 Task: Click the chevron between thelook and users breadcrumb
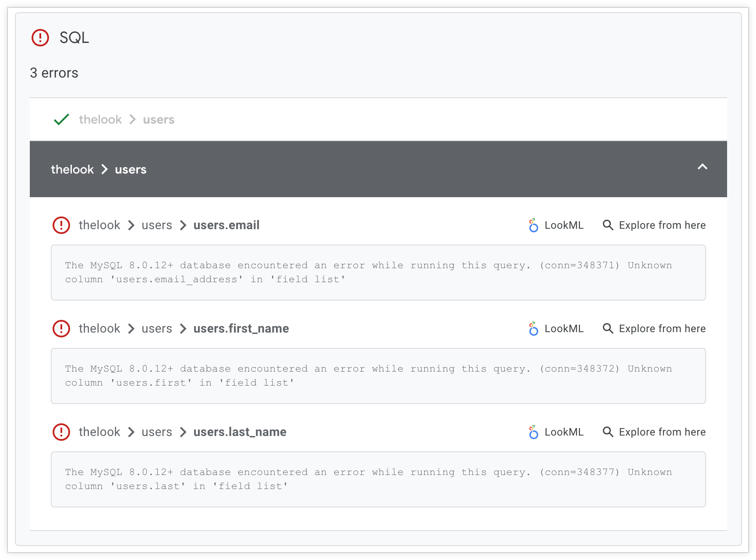[104, 169]
